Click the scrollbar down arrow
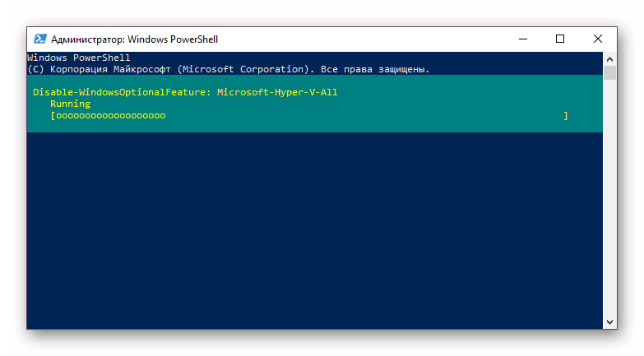Viewport: 644px width, 356px height. [x=609, y=322]
